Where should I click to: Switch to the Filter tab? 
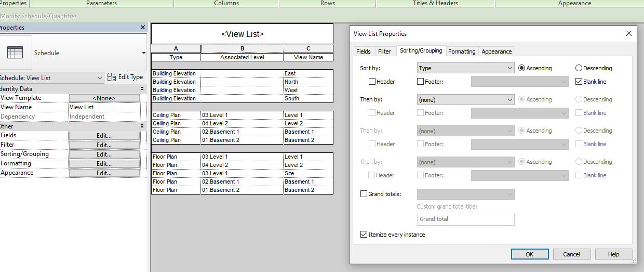384,51
